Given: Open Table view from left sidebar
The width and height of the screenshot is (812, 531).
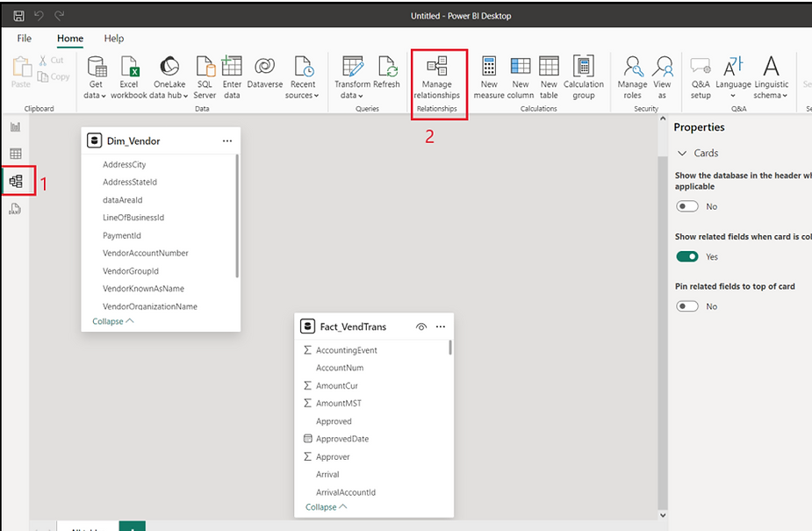Looking at the screenshot, I should [x=16, y=154].
